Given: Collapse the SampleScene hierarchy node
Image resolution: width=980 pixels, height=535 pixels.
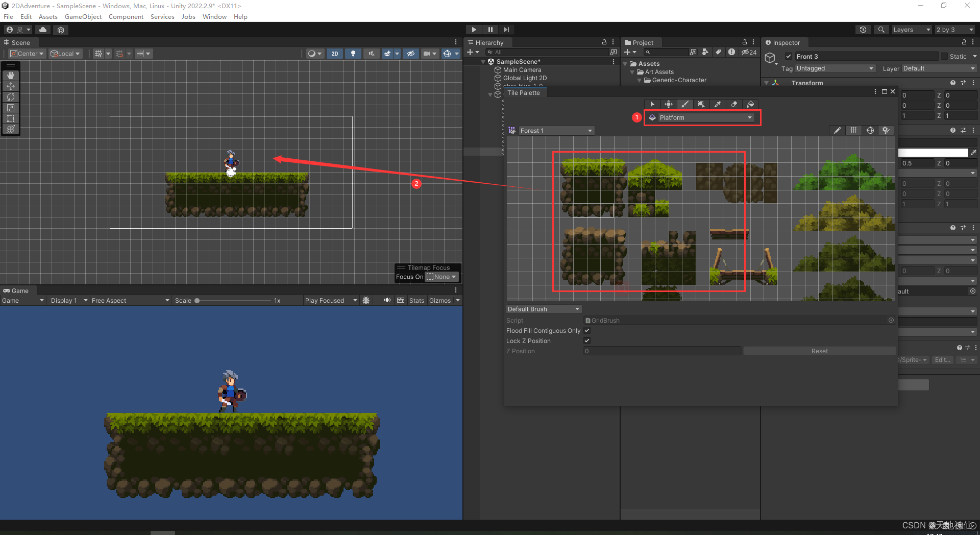Looking at the screenshot, I should click(x=483, y=62).
